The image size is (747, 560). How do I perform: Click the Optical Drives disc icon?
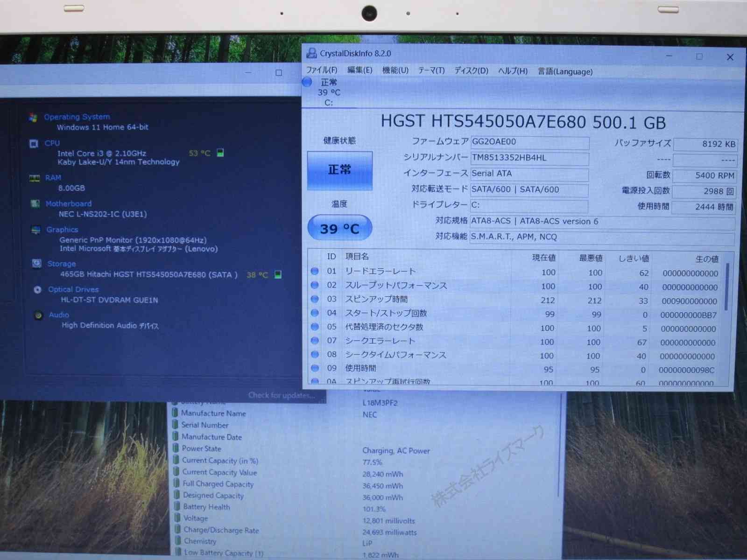(x=37, y=290)
